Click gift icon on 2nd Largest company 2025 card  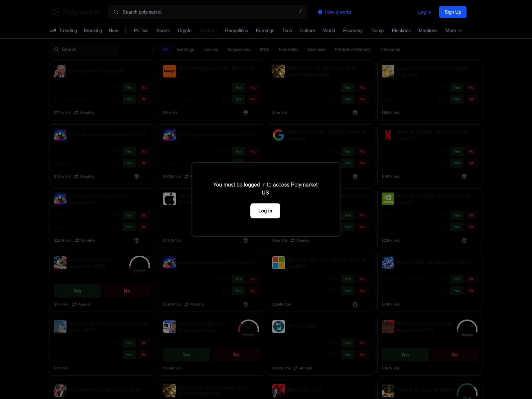(137, 177)
